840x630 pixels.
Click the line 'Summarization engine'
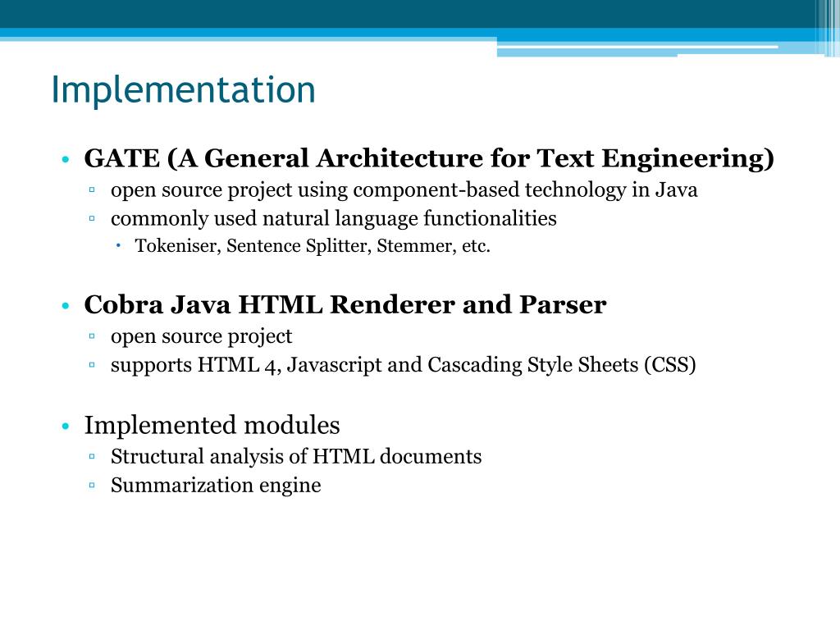[x=216, y=486]
